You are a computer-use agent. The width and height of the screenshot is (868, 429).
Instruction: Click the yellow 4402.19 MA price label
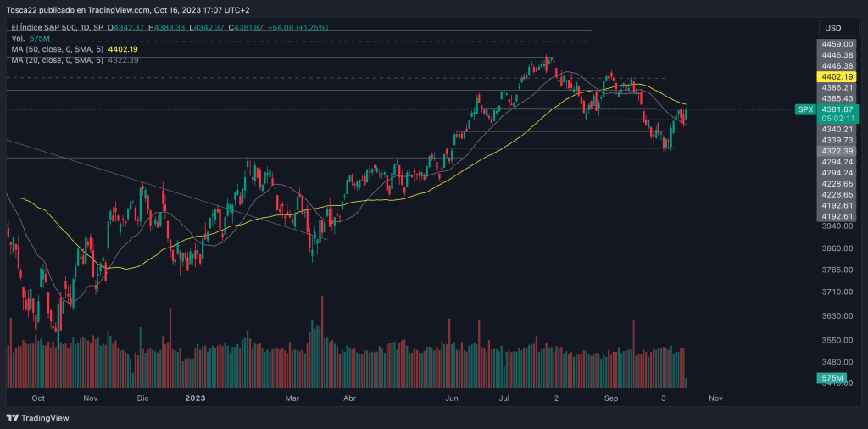835,76
